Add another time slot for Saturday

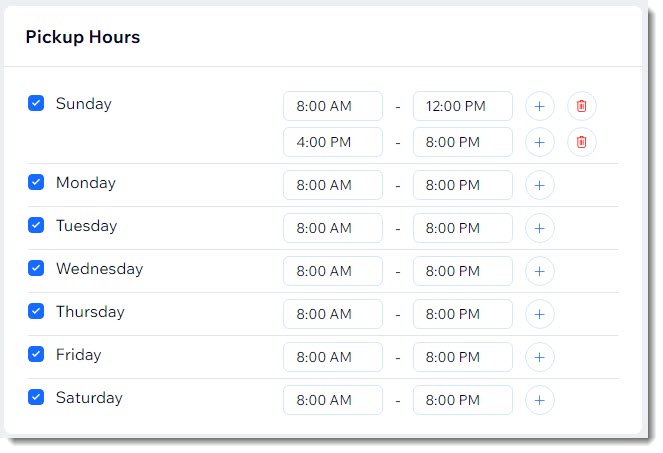[x=540, y=400]
